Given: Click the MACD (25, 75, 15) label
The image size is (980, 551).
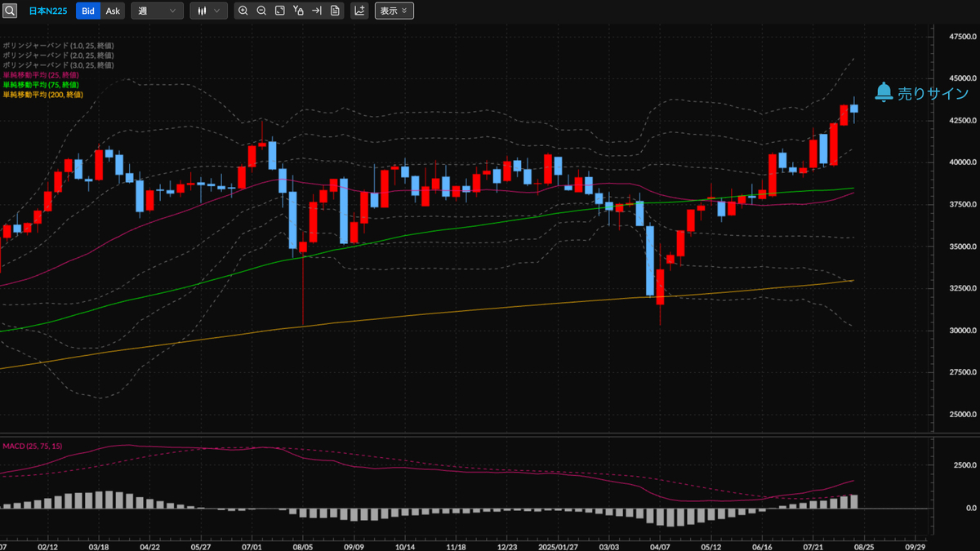Looking at the screenshot, I should click(x=33, y=446).
